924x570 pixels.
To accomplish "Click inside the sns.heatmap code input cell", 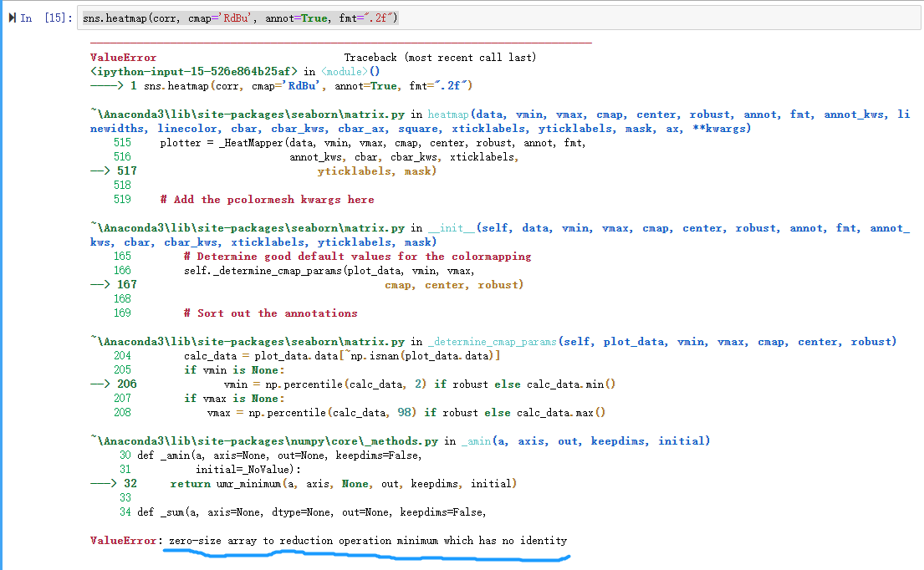I will (498, 18).
